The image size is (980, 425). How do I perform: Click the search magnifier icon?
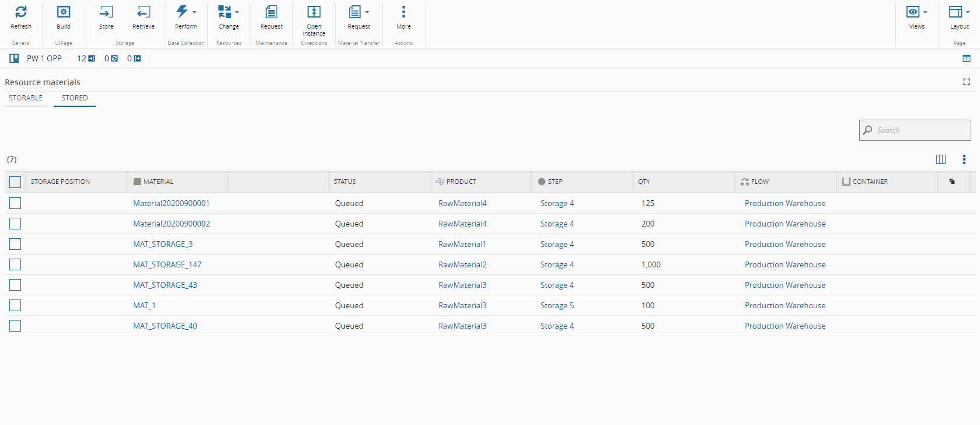click(x=867, y=130)
